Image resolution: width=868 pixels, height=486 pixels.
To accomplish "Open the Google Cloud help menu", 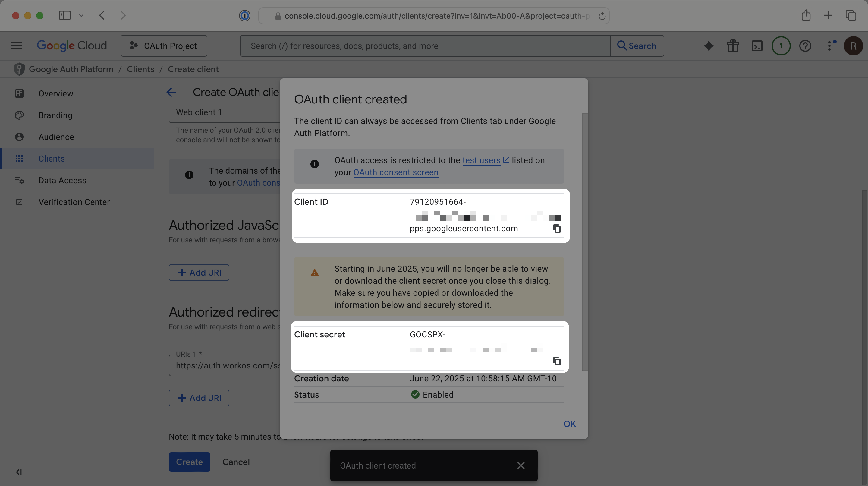I will click(x=805, y=46).
